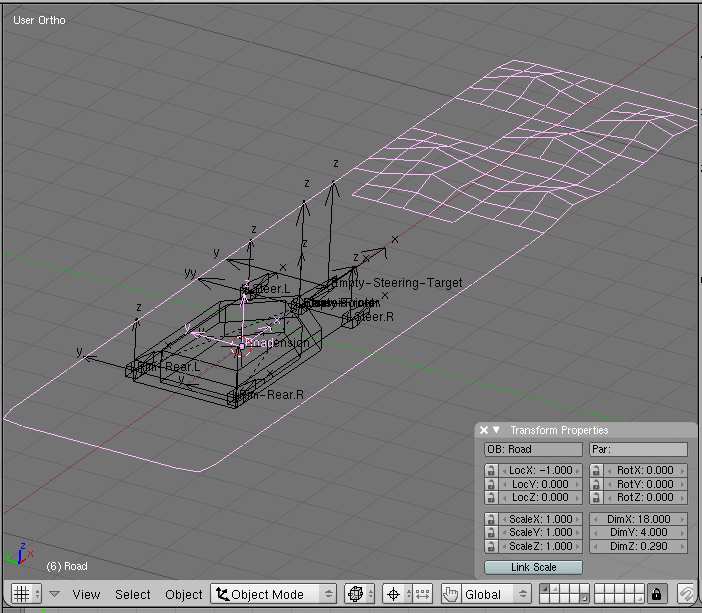Open the Object Mode dropdown
702x613 pixels.
pyautogui.click(x=274, y=594)
